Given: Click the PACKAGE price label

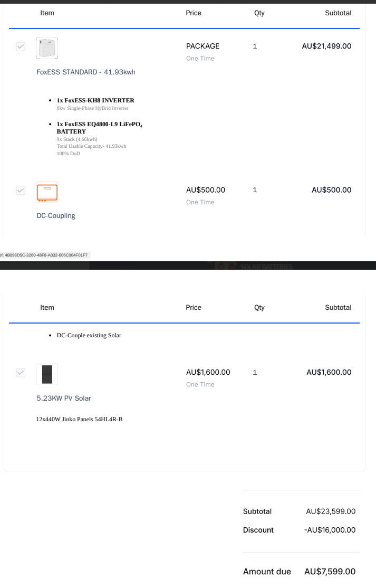Looking at the screenshot, I should [203, 46].
